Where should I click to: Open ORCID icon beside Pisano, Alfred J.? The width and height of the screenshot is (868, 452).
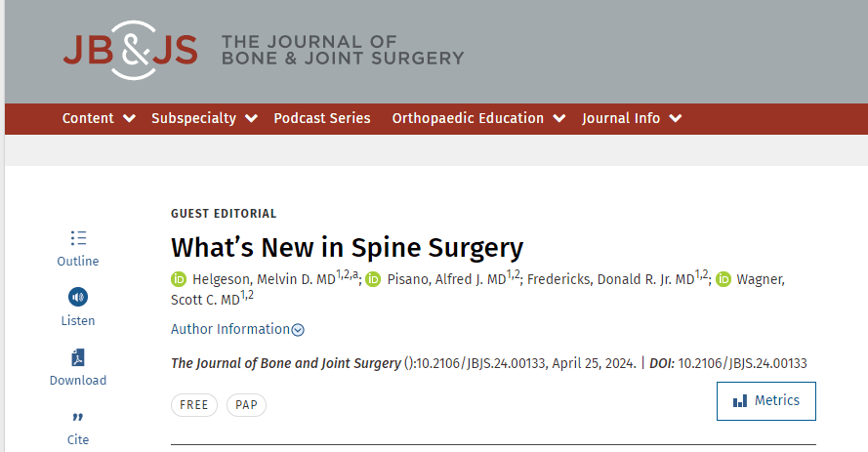click(x=374, y=279)
